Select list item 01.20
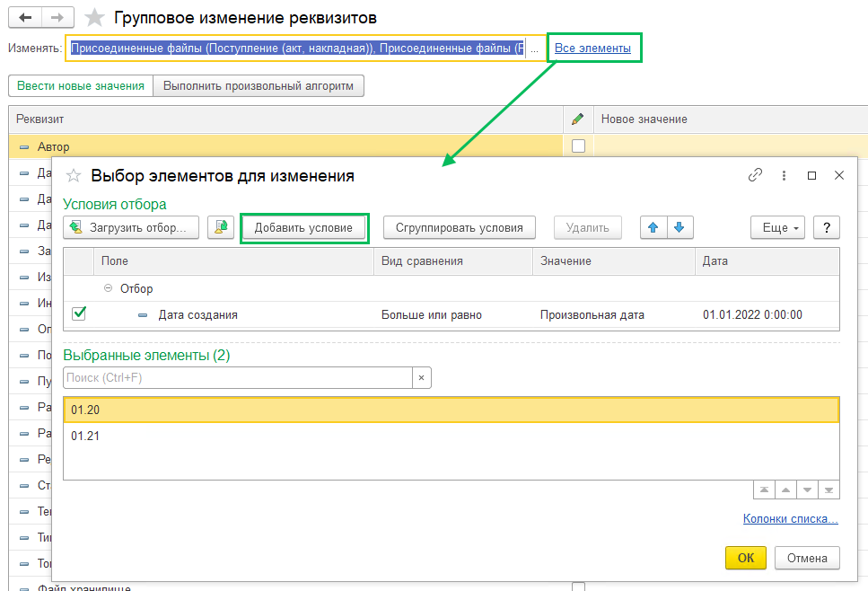 [452, 410]
